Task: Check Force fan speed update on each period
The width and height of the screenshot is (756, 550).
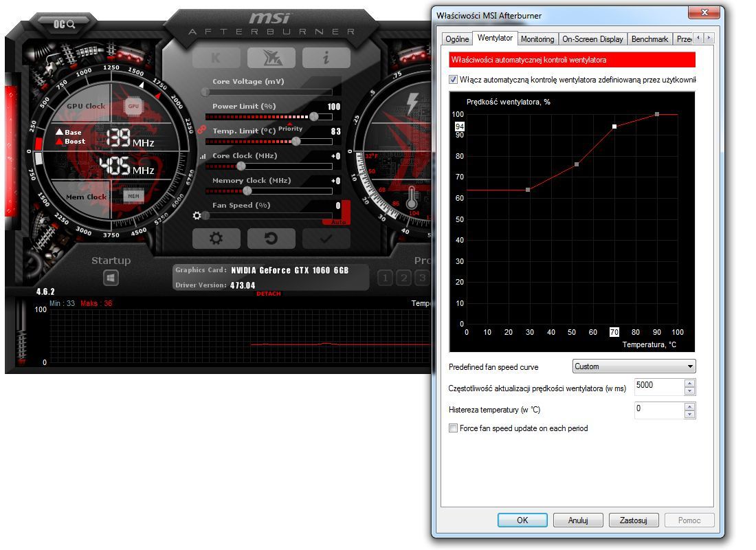Action: click(453, 428)
